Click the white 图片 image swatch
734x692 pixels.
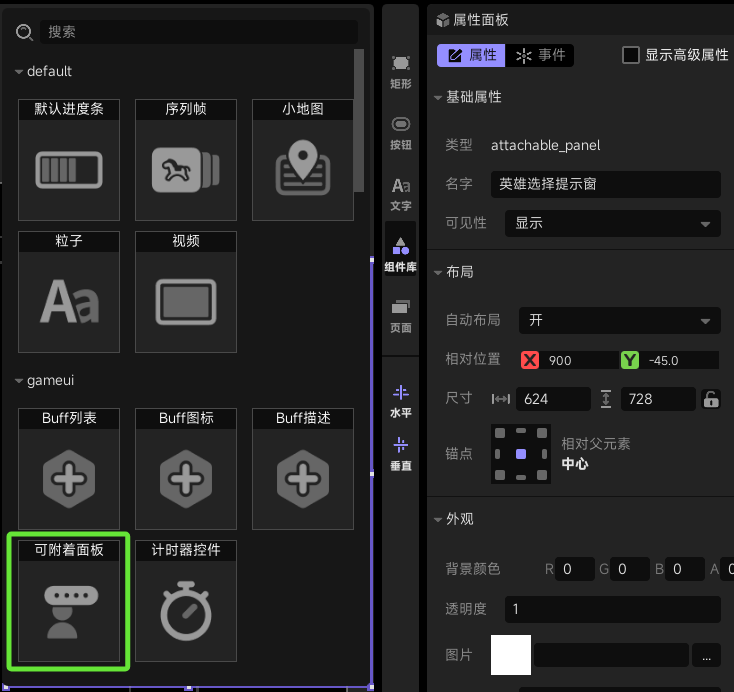(x=511, y=655)
